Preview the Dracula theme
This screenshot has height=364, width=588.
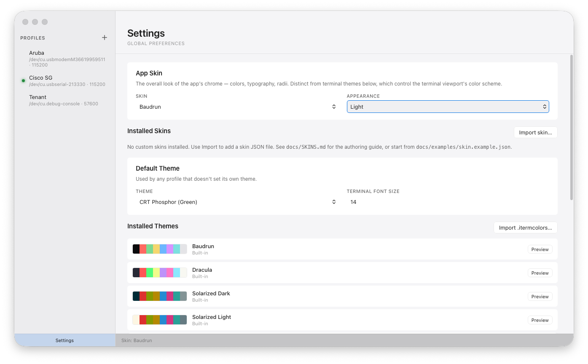[540, 273]
